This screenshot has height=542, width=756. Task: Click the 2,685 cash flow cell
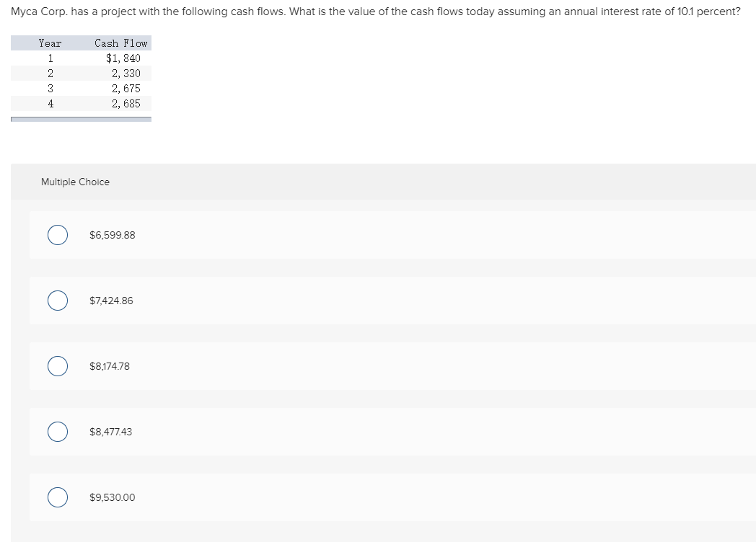coord(126,104)
